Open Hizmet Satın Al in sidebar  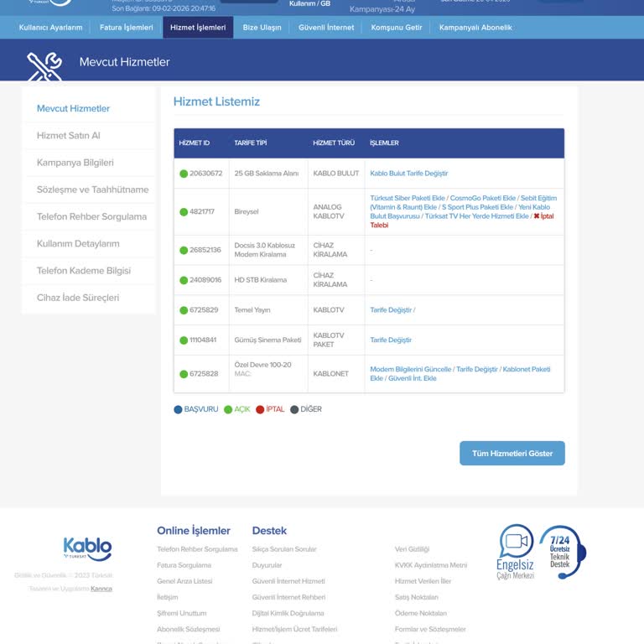(x=68, y=136)
